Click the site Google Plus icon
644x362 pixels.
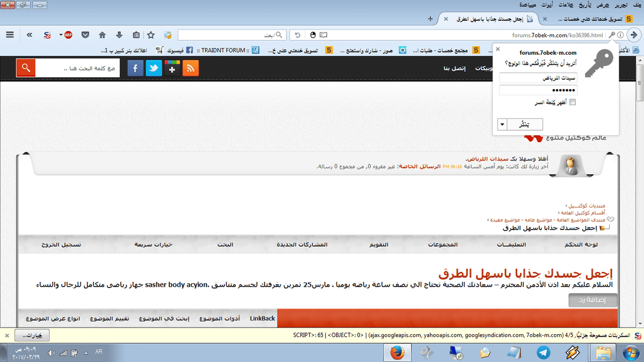172,69
